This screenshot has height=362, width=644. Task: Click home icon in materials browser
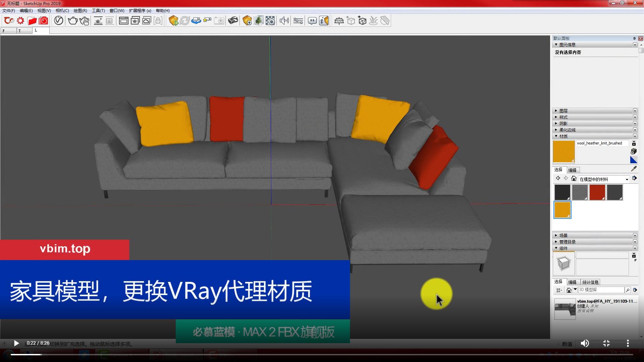[x=574, y=179]
